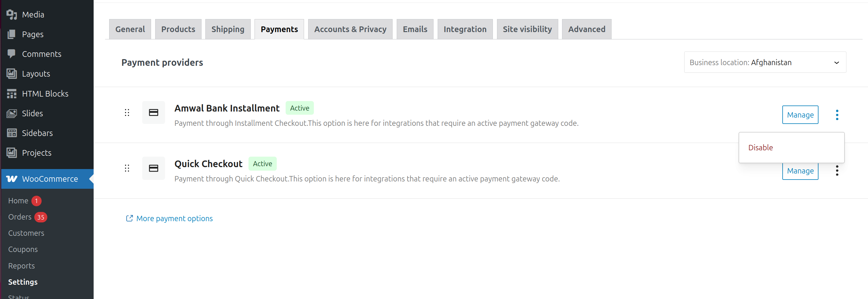Open the Advanced tab
The height and width of the screenshot is (299, 868).
pyautogui.click(x=586, y=29)
